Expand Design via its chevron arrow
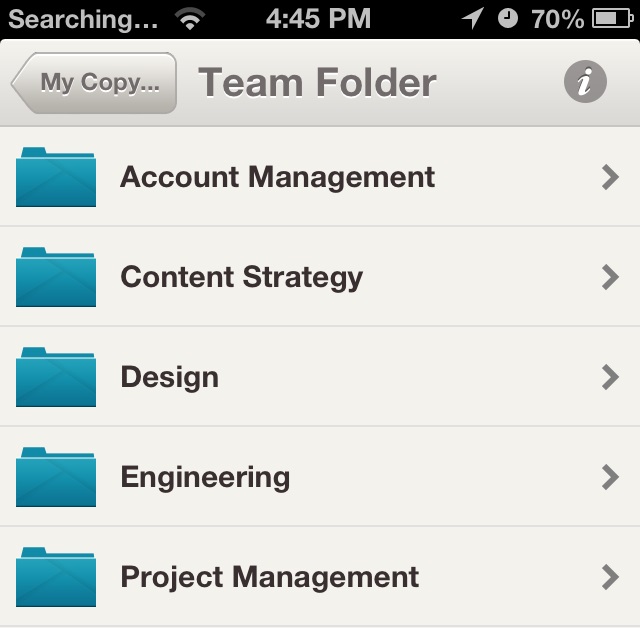 pyautogui.click(x=610, y=377)
